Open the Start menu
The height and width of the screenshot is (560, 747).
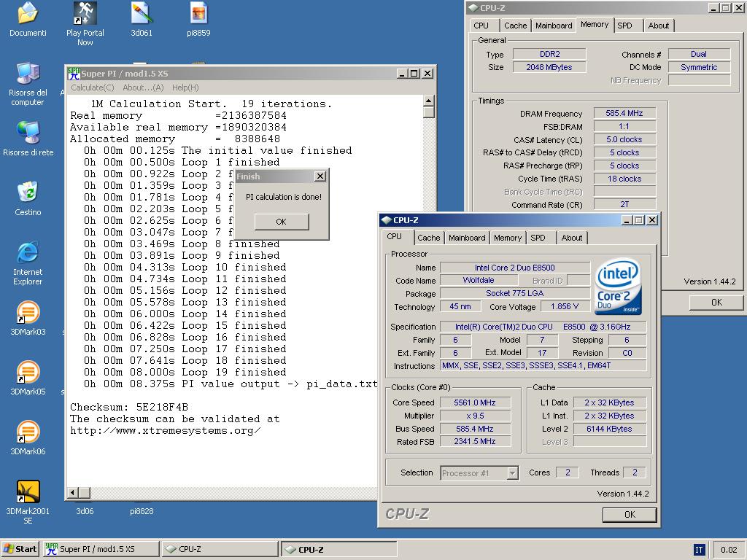[20, 549]
